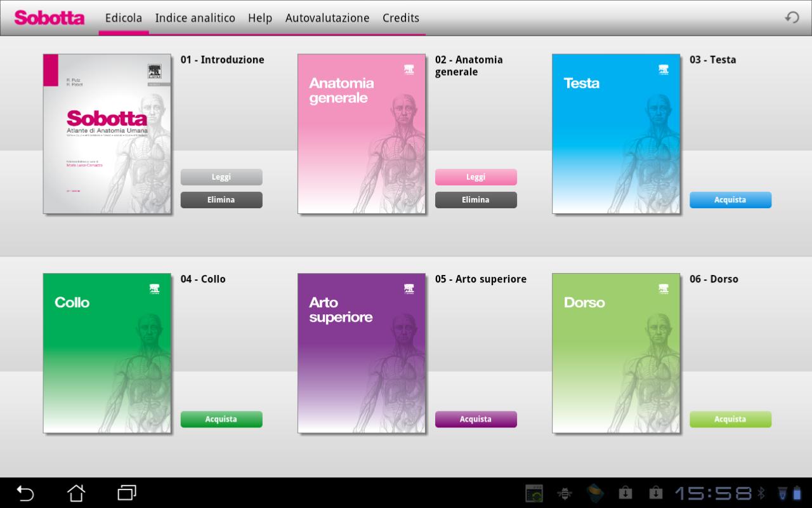The height and width of the screenshot is (508, 812).
Task: Go to the Android home screen
Action: [x=76, y=493]
